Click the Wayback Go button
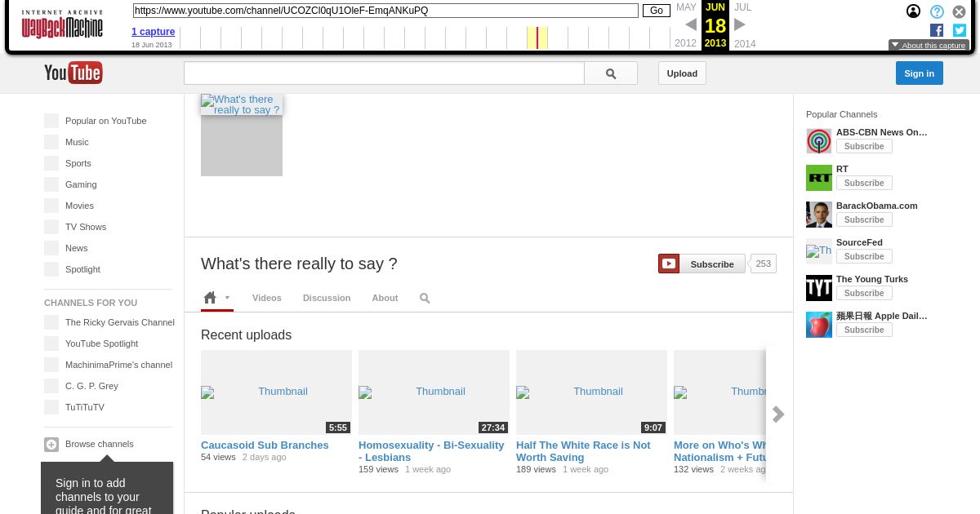Screen dimensions: 980x514 point(657,11)
